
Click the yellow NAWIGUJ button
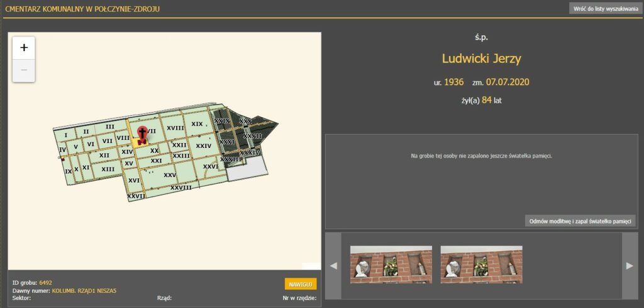pos(301,284)
